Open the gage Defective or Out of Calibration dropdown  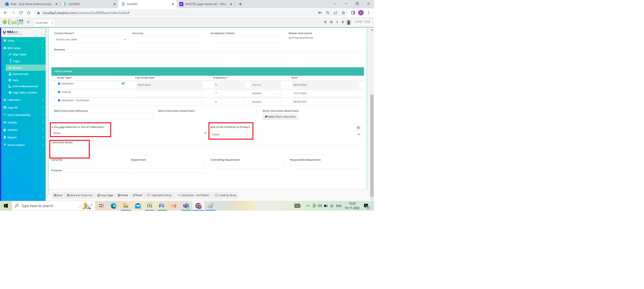point(129,133)
